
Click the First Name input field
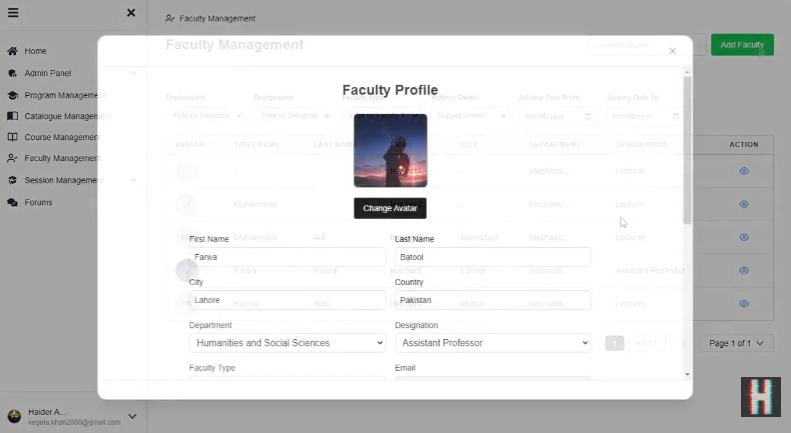click(287, 257)
